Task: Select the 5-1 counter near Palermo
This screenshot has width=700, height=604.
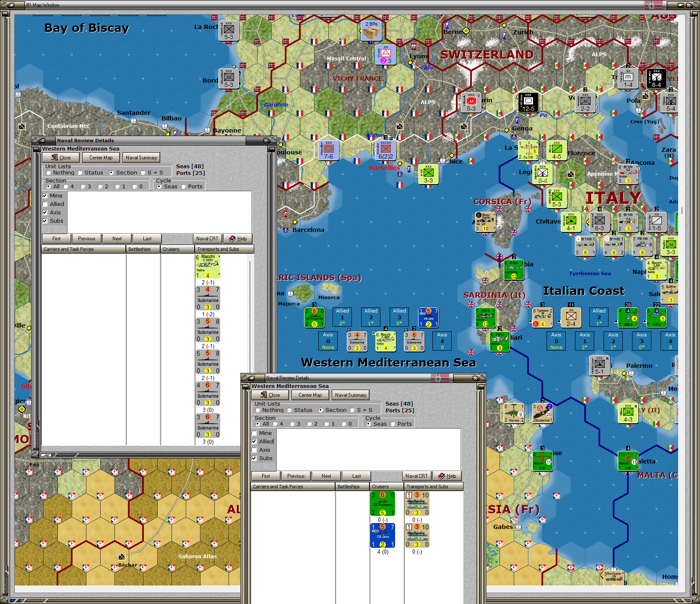Action: pos(599,365)
